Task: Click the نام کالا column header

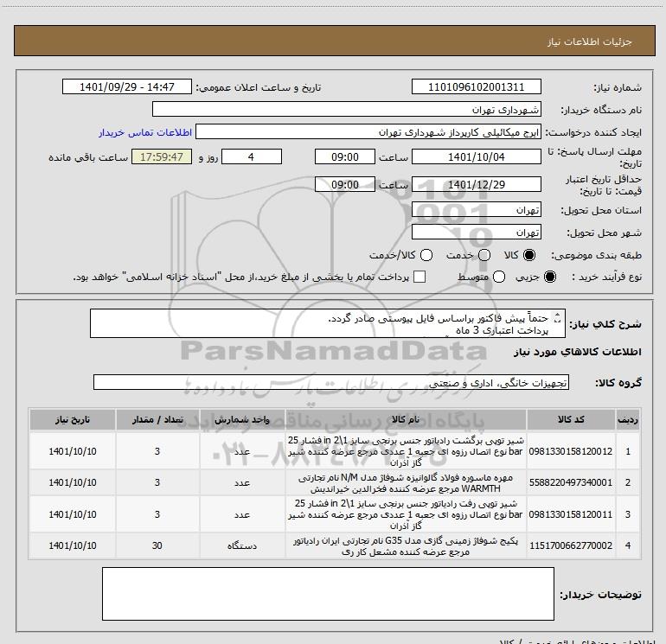Action: tap(406, 420)
